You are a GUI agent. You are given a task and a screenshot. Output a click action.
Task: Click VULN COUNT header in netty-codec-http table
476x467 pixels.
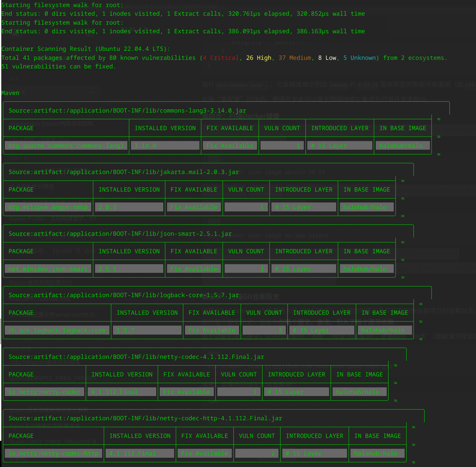tap(257, 436)
